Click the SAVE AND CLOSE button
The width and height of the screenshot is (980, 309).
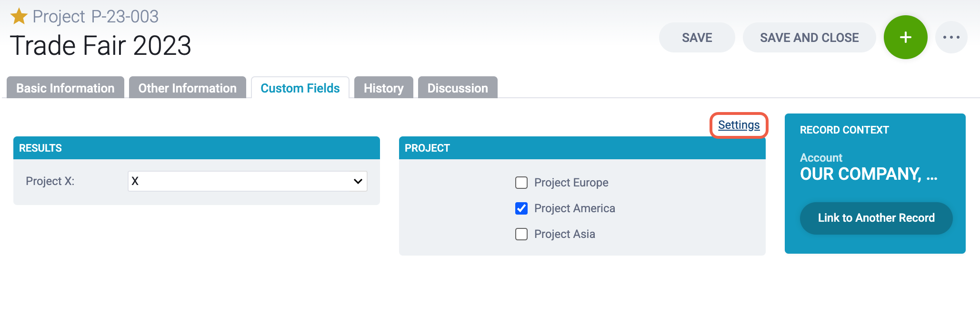[x=810, y=37]
